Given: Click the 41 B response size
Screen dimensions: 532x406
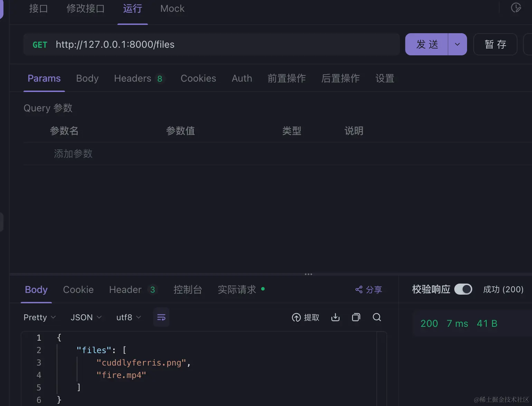Looking at the screenshot, I should click(x=487, y=323).
